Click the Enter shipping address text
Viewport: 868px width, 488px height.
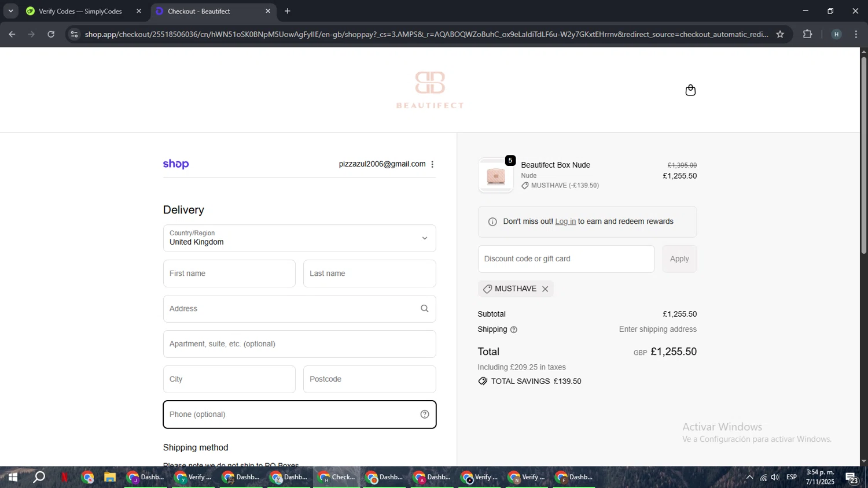(x=657, y=330)
